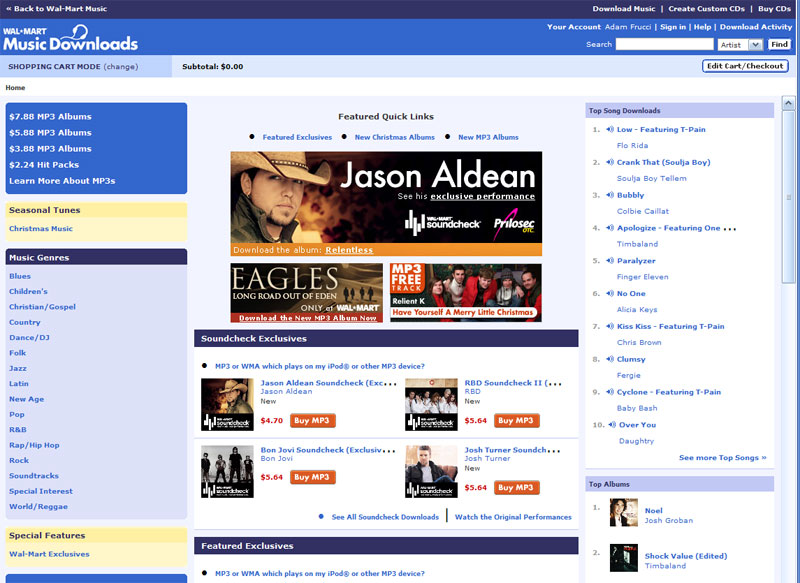Click the Eagles Long Road Out of Eden banner
This screenshot has height=583, width=800.
click(307, 293)
